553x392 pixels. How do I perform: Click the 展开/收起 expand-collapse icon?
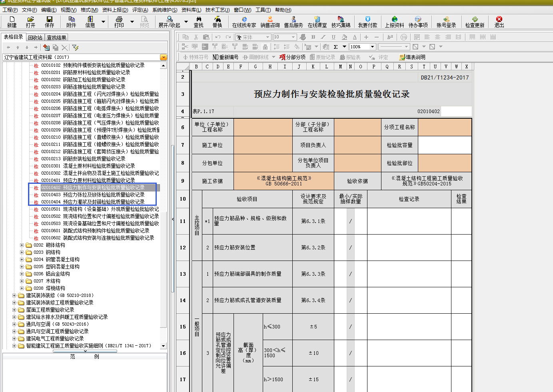(x=169, y=22)
